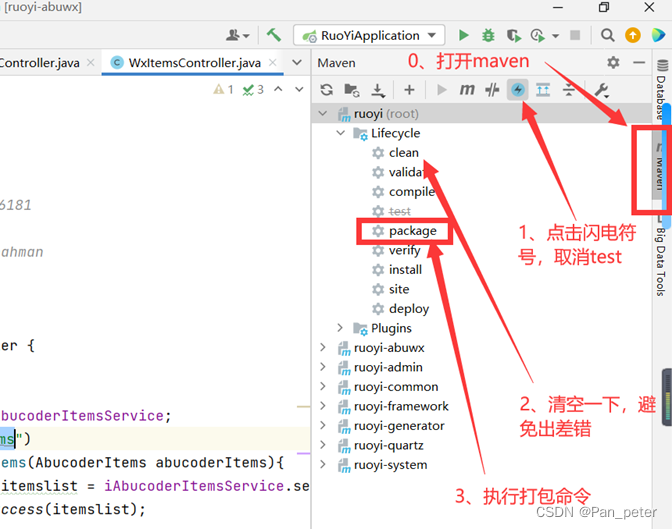Toggle Skip Tests lightning icon
Screen dimensions: 672x529
tap(517, 90)
